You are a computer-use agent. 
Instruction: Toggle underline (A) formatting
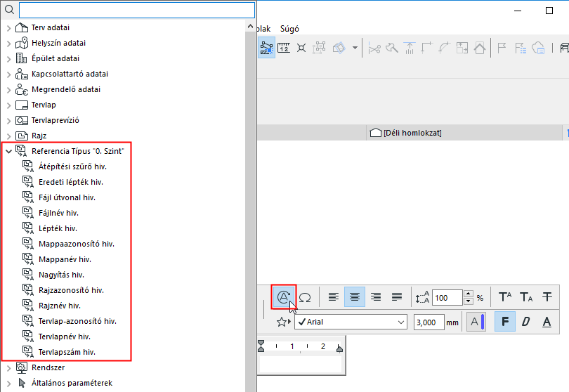coord(547,322)
